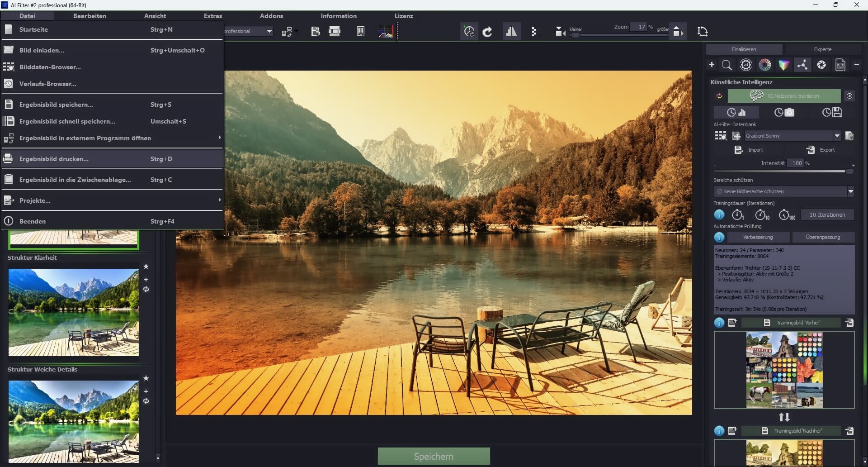Viewport: 868px width, 467px height.
Task: Click the redo arrow icon in the toolbar
Action: 488,31
